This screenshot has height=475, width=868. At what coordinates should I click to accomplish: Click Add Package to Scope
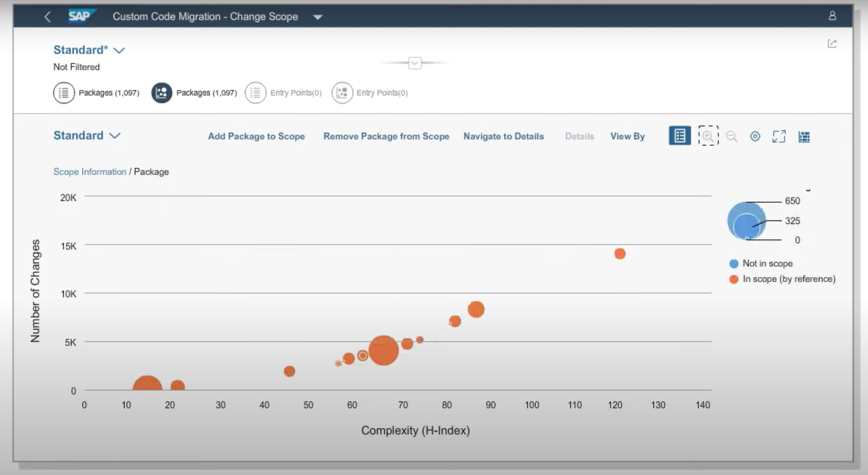click(x=256, y=136)
